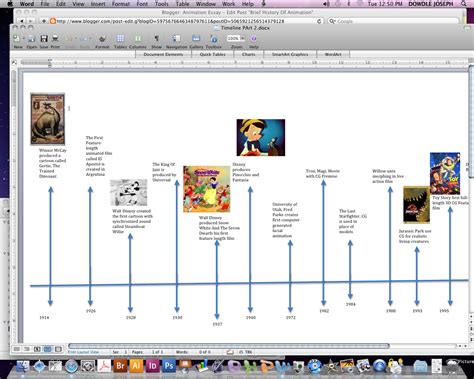Viewport: 474px width, 379px height.
Task: Click the 1937 year label on timeline
Action: 217,324
